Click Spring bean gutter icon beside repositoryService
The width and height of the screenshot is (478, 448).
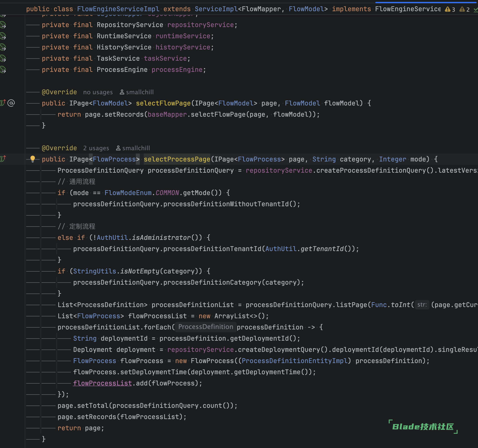point(3,25)
